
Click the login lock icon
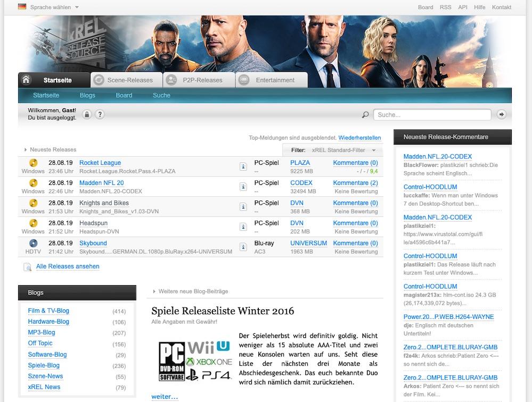pyautogui.click(x=87, y=115)
